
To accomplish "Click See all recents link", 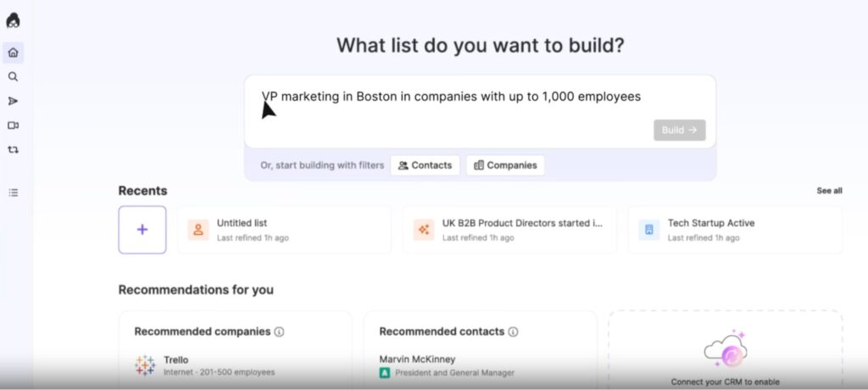I will pos(829,191).
